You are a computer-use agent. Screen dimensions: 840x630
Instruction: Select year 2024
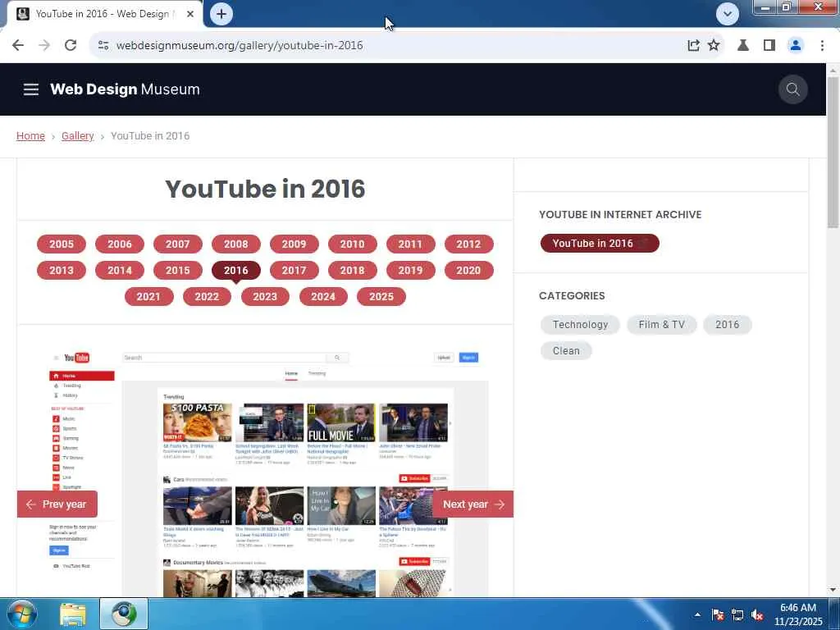tap(323, 297)
